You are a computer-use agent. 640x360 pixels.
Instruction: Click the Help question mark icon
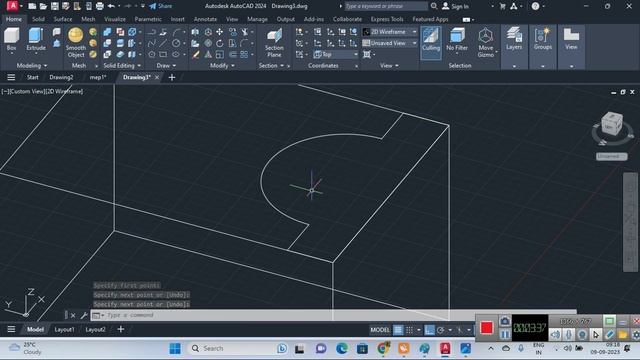click(x=536, y=6)
